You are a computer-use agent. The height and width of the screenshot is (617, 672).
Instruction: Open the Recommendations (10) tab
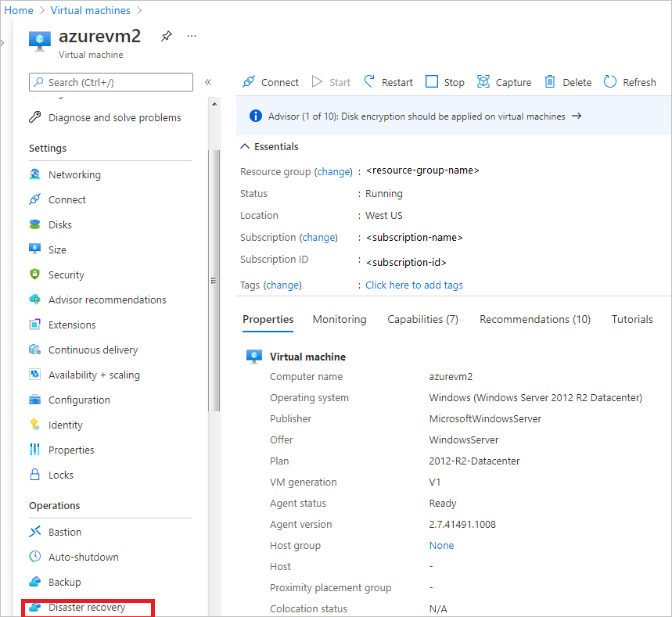tap(534, 319)
